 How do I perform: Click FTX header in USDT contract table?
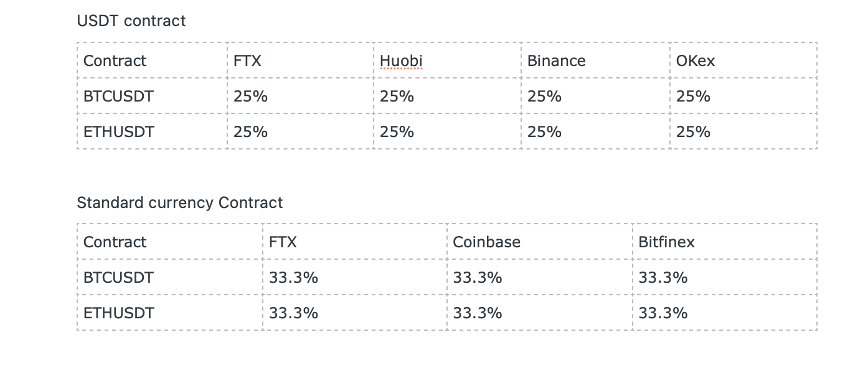(x=300, y=60)
